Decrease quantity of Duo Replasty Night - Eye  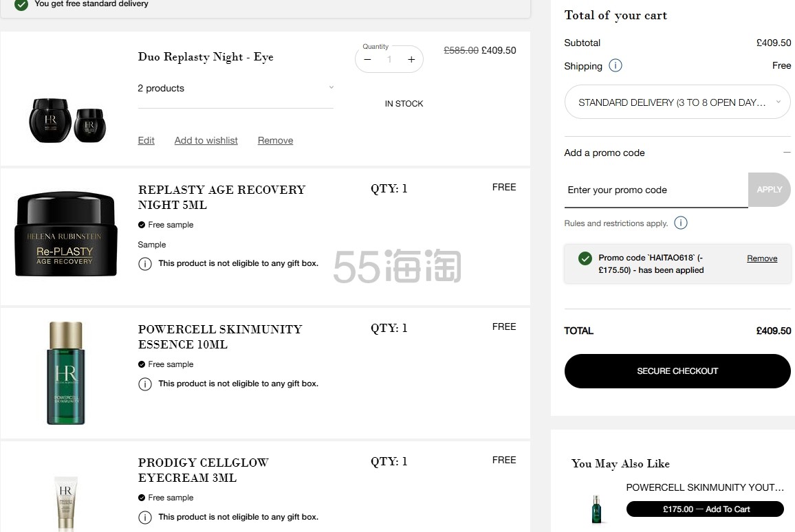coord(368,59)
